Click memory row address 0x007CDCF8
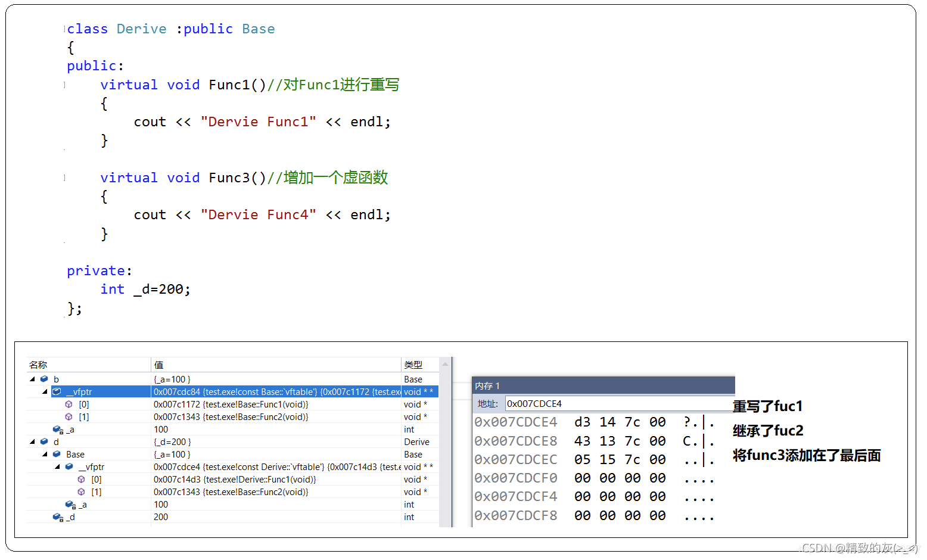The height and width of the screenshot is (560, 927). tap(516, 515)
